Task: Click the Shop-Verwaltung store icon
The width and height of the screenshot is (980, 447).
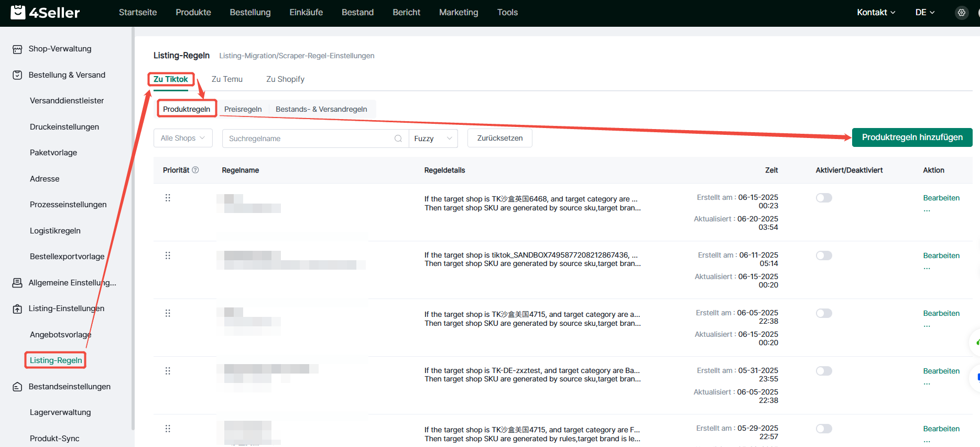Action: pos(17,49)
